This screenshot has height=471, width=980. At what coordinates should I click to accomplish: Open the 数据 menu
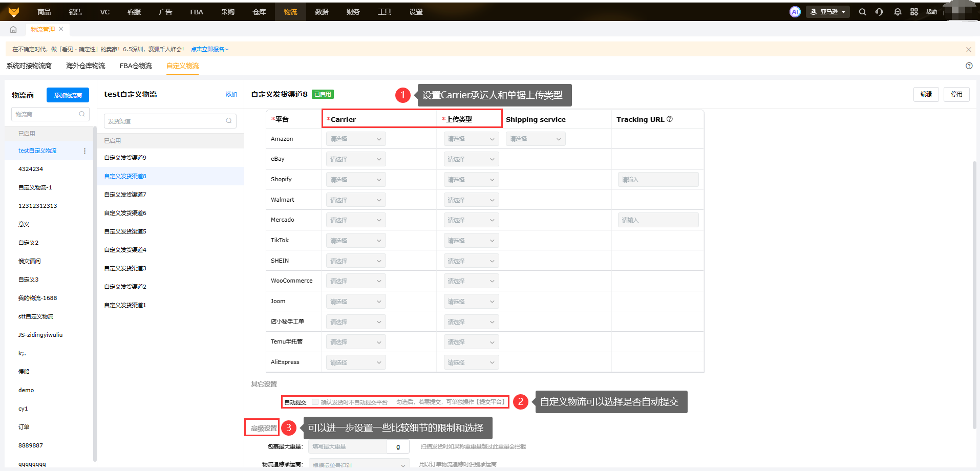tap(322, 12)
